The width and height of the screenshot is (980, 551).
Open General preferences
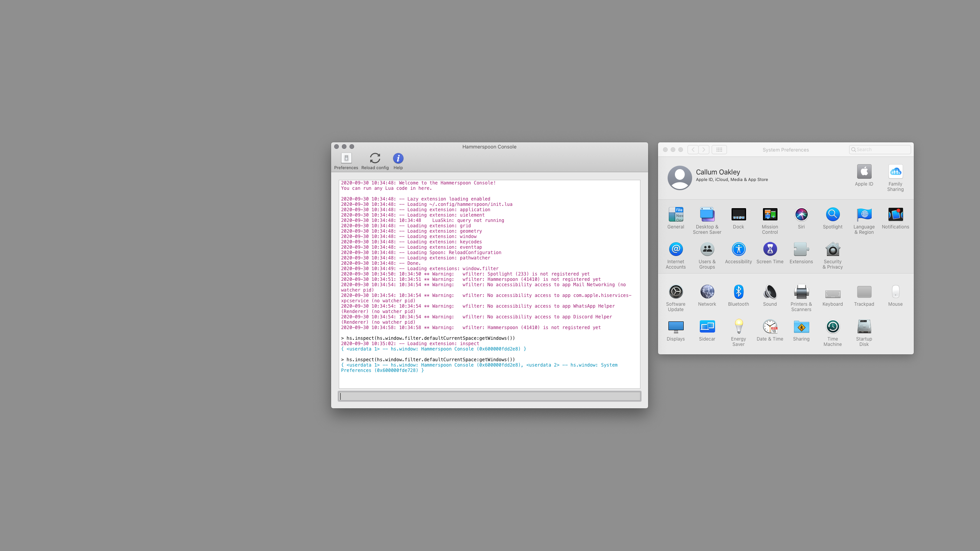coord(676,218)
